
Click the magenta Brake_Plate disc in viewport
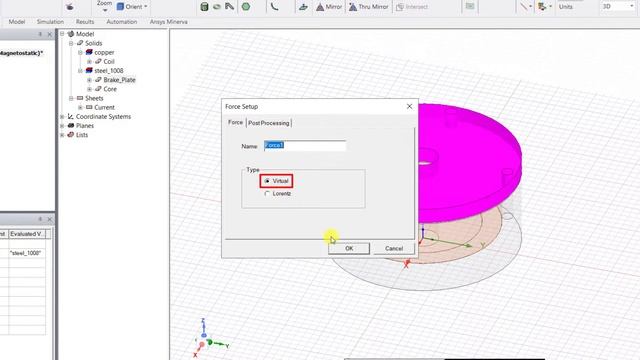click(469, 163)
